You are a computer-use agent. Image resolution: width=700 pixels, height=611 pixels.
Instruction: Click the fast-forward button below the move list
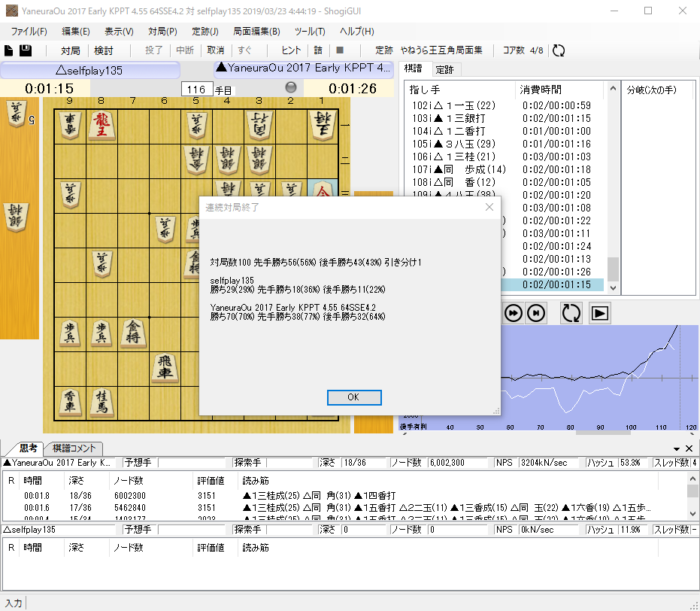point(513,313)
